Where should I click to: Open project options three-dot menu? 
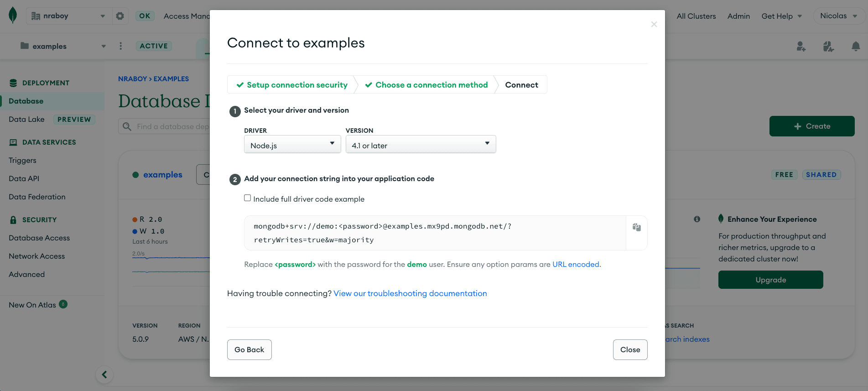point(121,46)
